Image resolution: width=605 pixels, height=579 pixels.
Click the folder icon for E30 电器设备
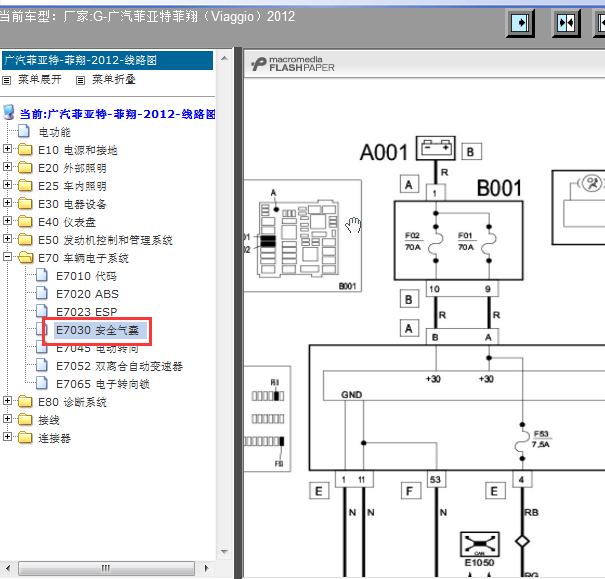[x=25, y=203]
